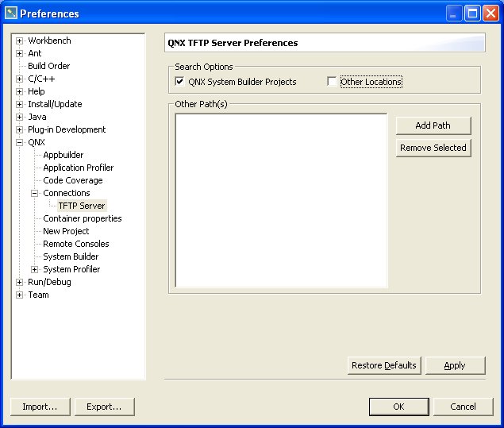
Task: Select TFTP Server in the tree
Action: tap(81, 206)
